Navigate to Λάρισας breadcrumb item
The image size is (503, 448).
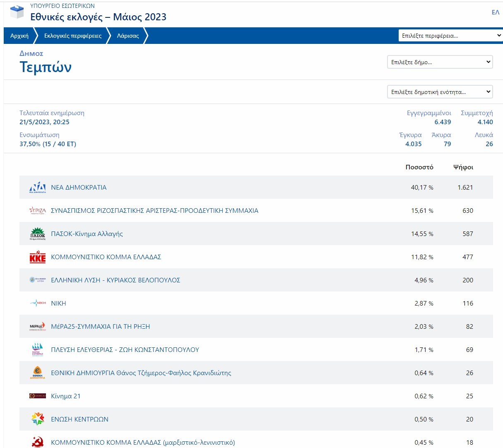coord(128,36)
